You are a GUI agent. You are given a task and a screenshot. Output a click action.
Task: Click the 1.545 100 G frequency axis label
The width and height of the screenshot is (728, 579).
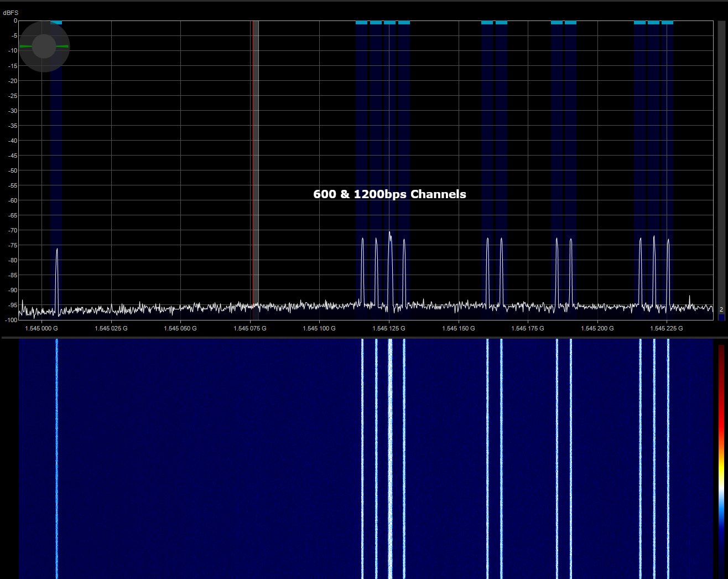click(x=319, y=328)
